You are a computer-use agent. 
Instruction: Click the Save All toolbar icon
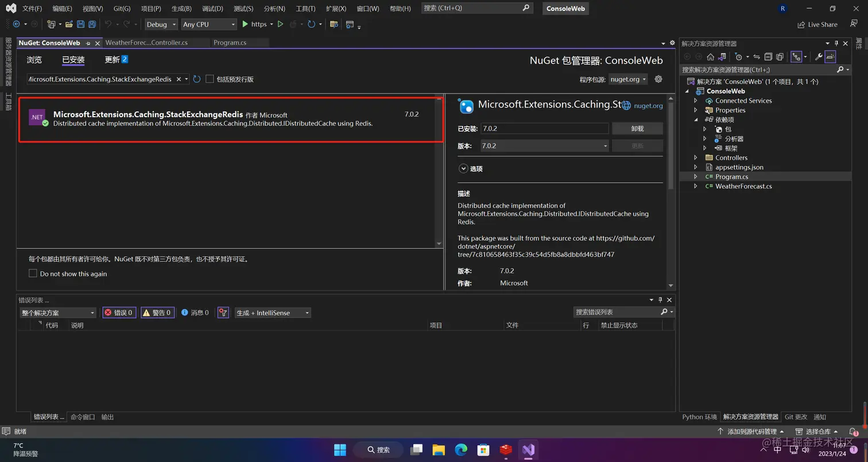[92, 24]
